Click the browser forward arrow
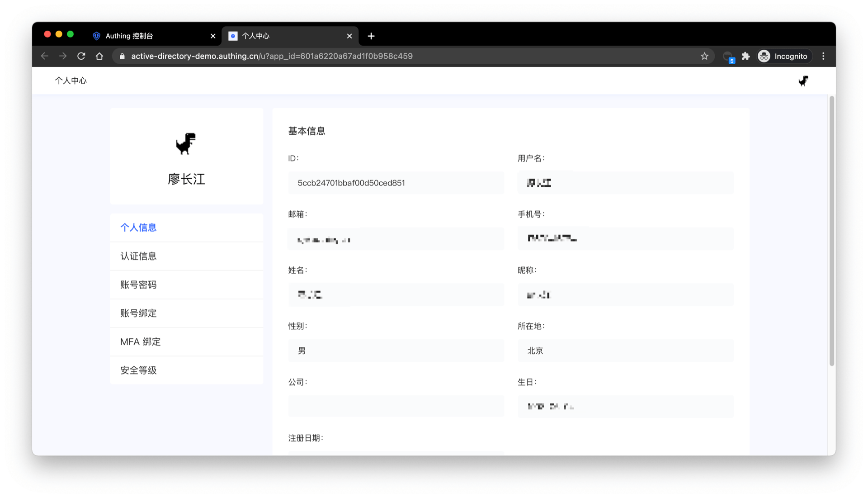This screenshot has width=868, height=498. [x=63, y=56]
